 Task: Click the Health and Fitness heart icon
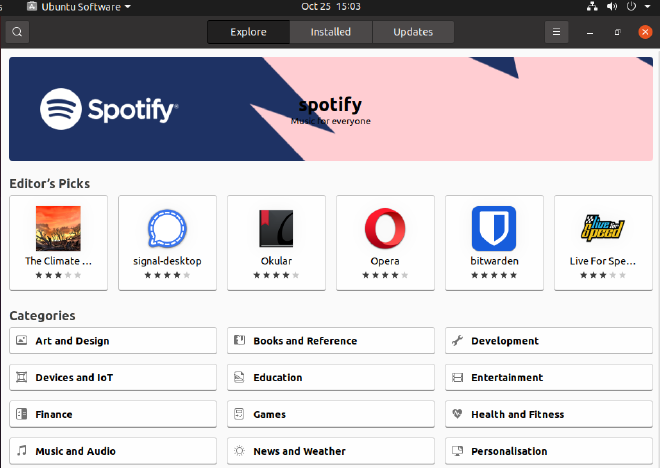[458, 414]
